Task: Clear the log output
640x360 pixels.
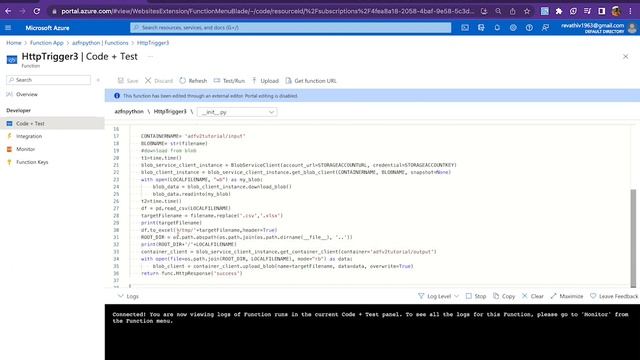Action: click(533, 296)
